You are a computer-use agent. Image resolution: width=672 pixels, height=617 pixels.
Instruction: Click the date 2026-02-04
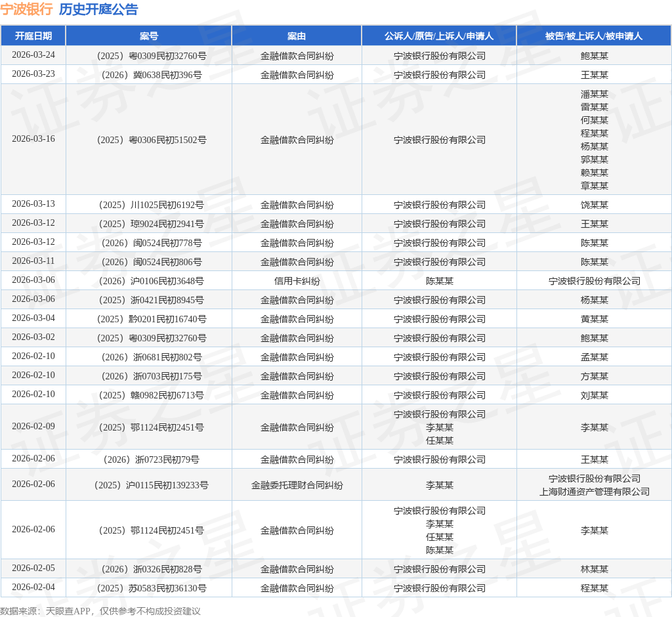pos(33,587)
